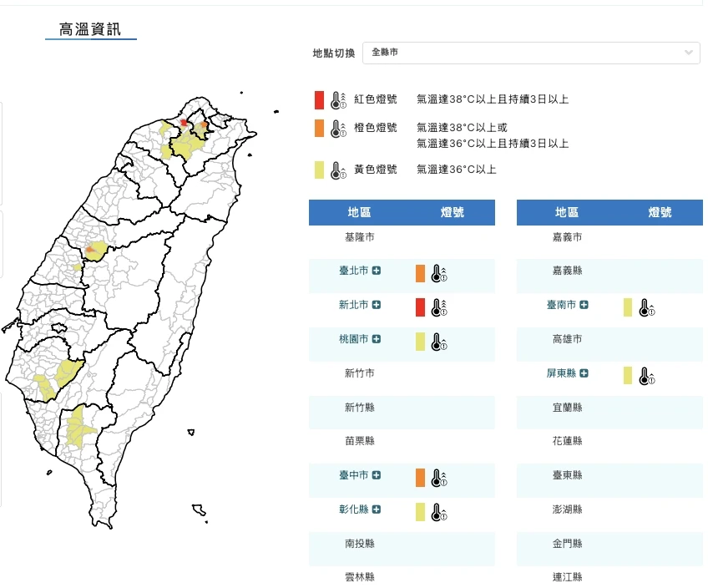Open the 臺北市 link

353,271
